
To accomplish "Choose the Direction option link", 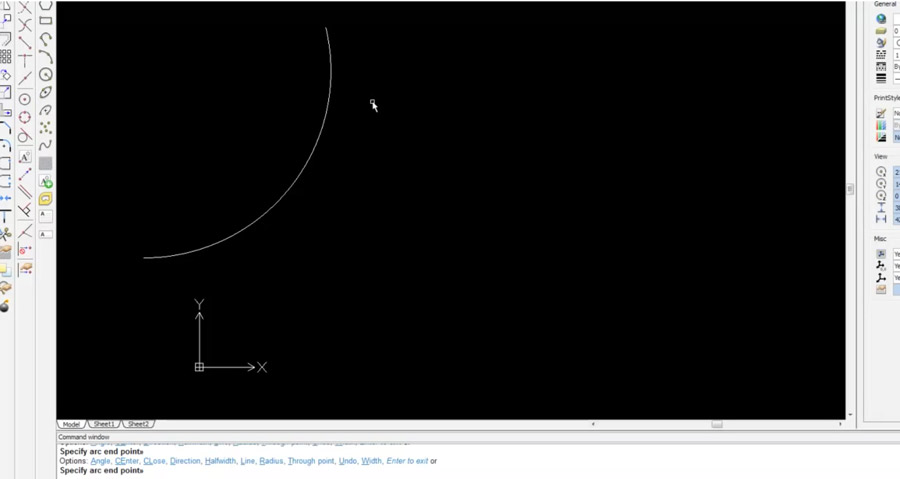I will pos(185,461).
